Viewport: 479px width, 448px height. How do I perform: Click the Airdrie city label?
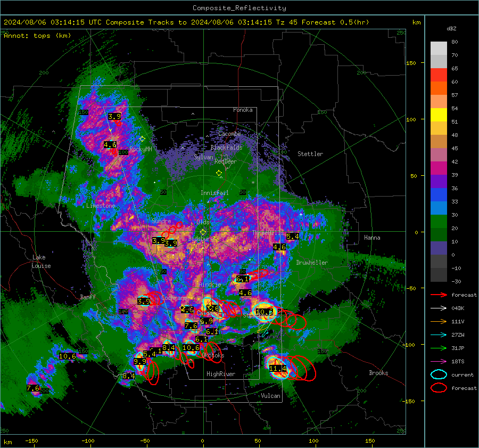210,284
